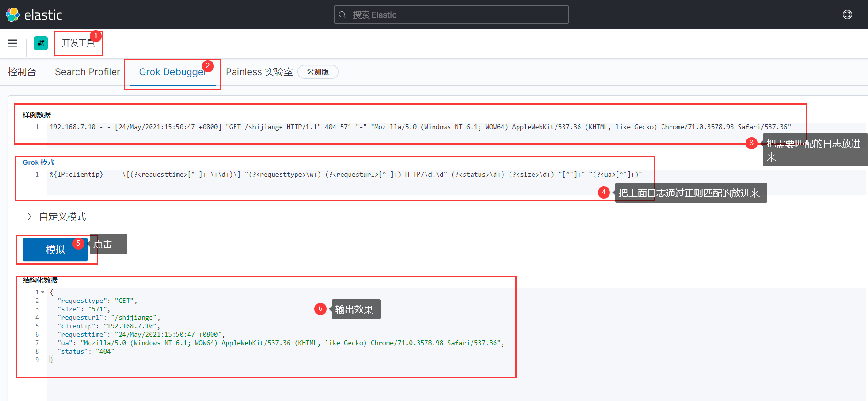Click the "requesttype": "GET" output line
Viewport: 868px width, 401px height.
coord(97,301)
